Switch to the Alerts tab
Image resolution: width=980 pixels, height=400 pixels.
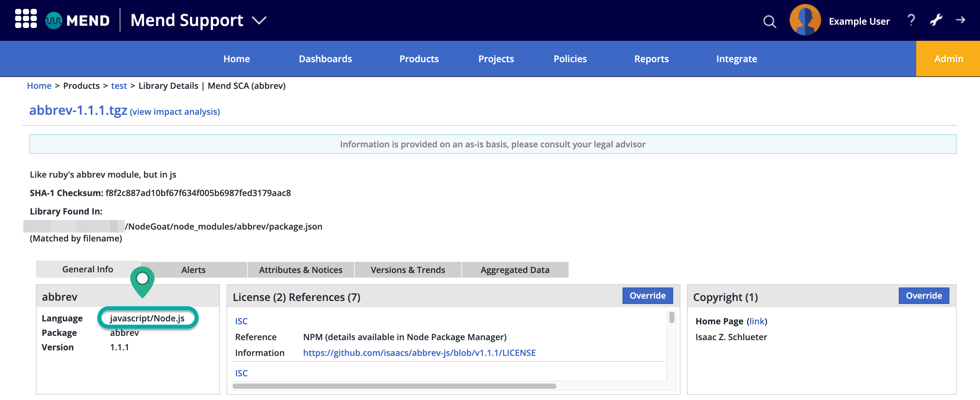point(193,270)
